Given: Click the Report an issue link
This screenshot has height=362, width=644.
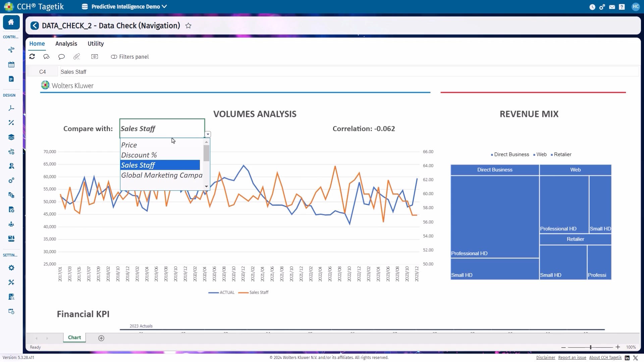Looking at the screenshot, I should point(572,358).
